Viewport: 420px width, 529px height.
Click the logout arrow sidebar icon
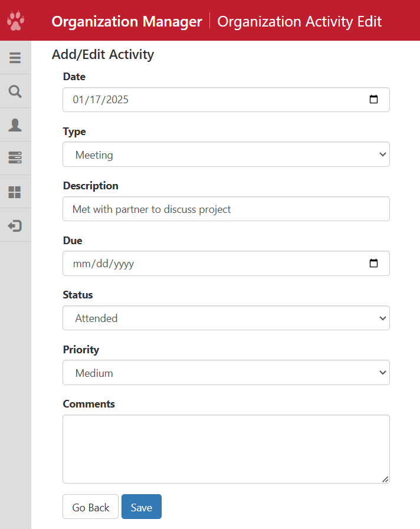coord(15,226)
